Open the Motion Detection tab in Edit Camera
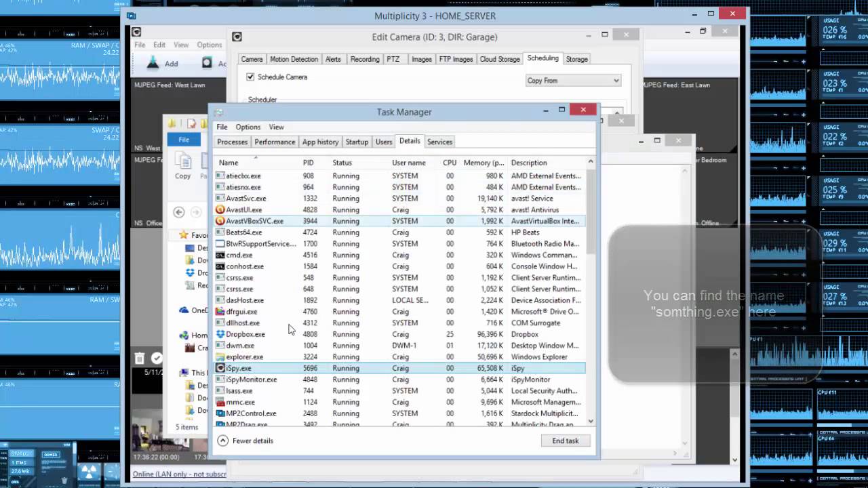Image resolution: width=868 pixels, height=488 pixels. 294,59
